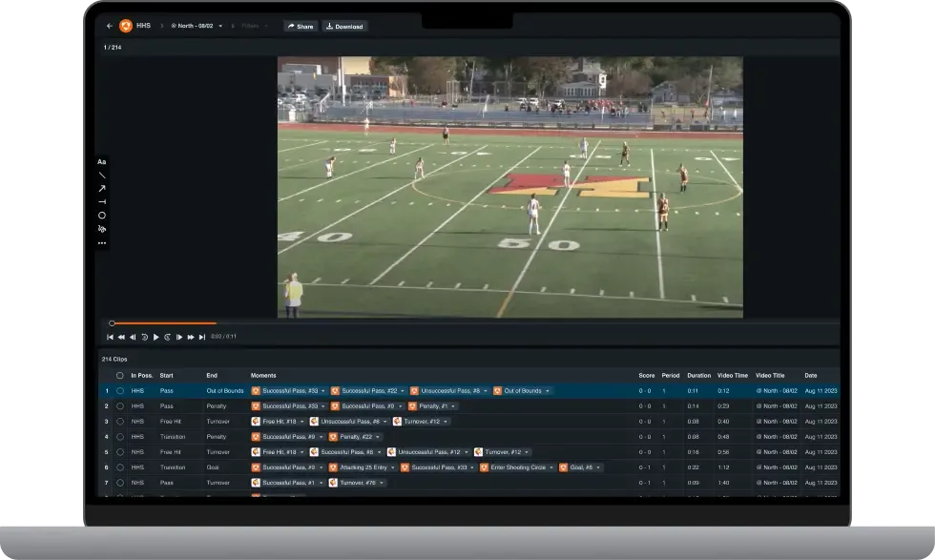Open more annotation tool options
The width and height of the screenshot is (935, 560).
[x=101, y=242]
